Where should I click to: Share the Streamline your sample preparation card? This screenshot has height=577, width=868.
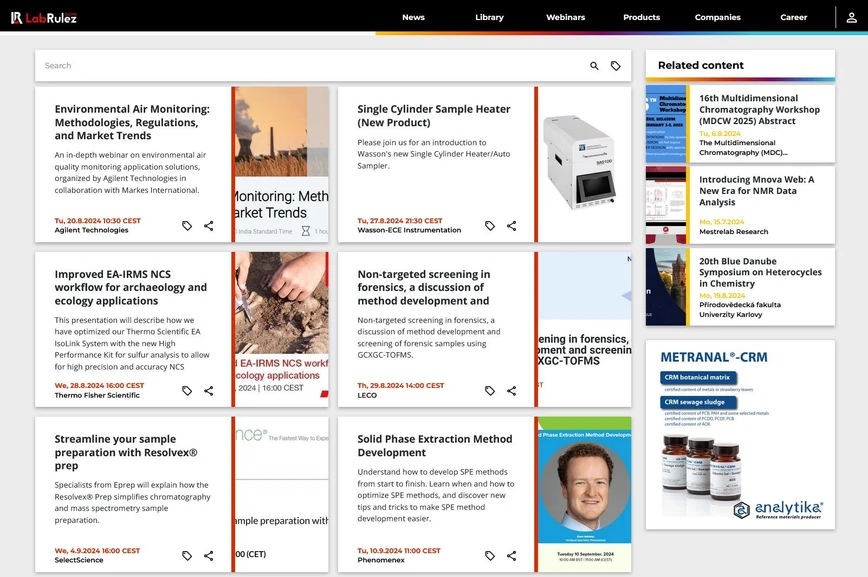[x=209, y=555]
